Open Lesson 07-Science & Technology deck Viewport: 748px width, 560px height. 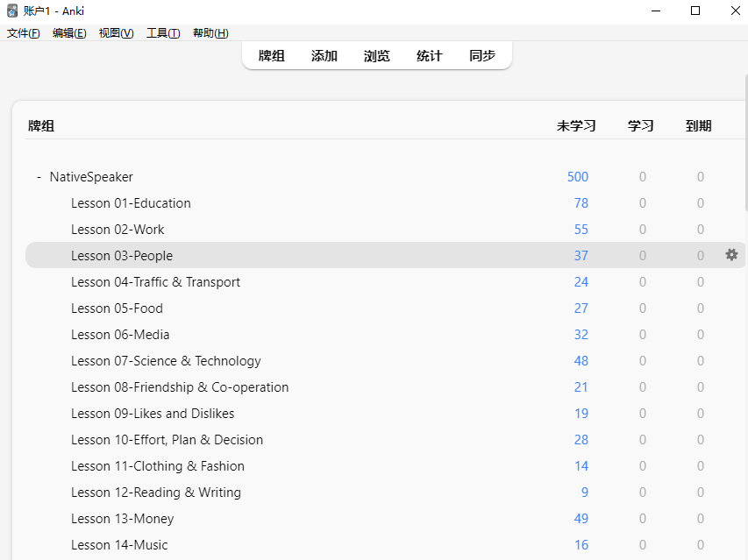pyautogui.click(x=166, y=361)
